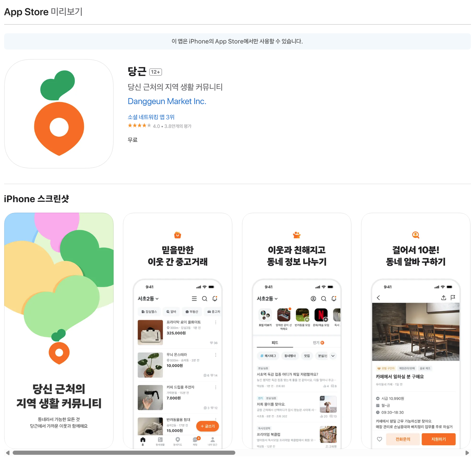Viewport: 476px width, 470px height.
Task: Select the 동네행사 filter chip
Action: (x=290, y=356)
